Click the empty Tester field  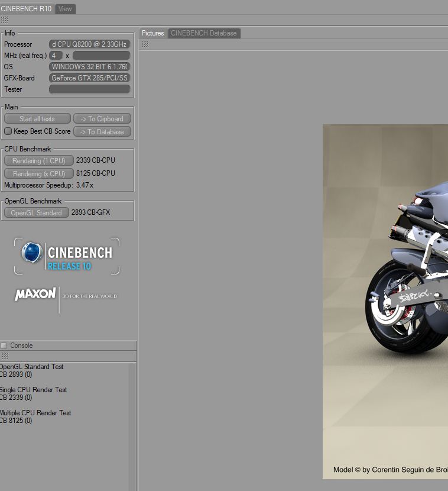click(89, 89)
